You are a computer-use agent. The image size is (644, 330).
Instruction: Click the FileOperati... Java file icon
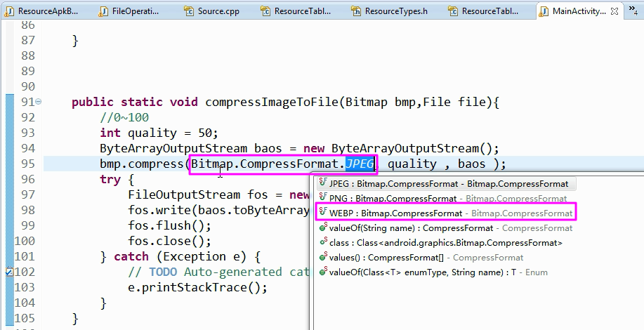pyautogui.click(x=103, y=11)
